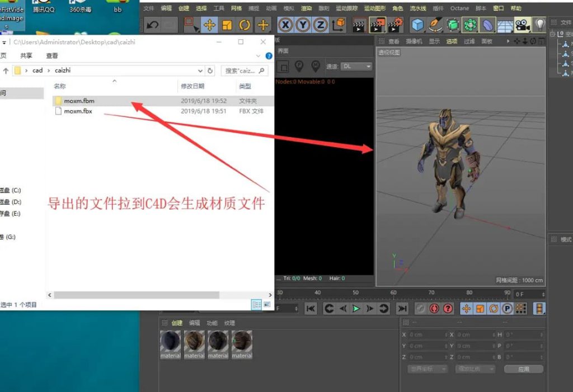Toggle Y axis lock

click(303, 25)
